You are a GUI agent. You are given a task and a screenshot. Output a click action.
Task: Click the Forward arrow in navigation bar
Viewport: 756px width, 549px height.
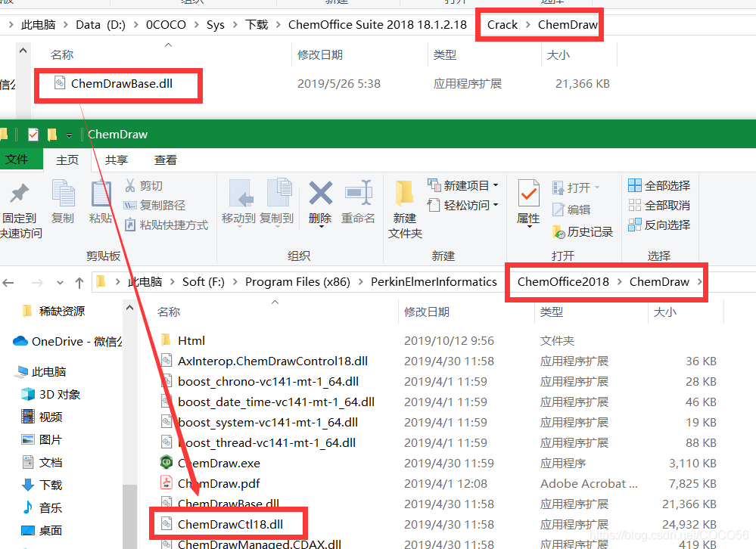tap(37, 283)
